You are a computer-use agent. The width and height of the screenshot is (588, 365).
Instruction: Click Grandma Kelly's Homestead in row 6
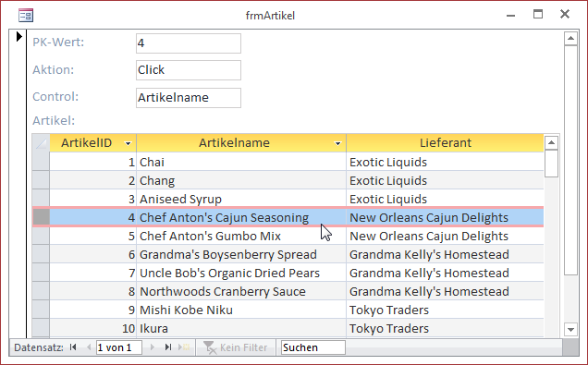pos(445,254)
